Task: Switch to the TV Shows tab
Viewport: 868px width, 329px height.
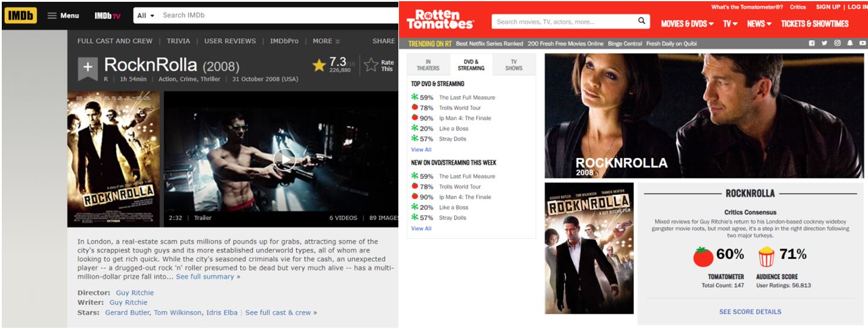Action: (x=514, y=65)
